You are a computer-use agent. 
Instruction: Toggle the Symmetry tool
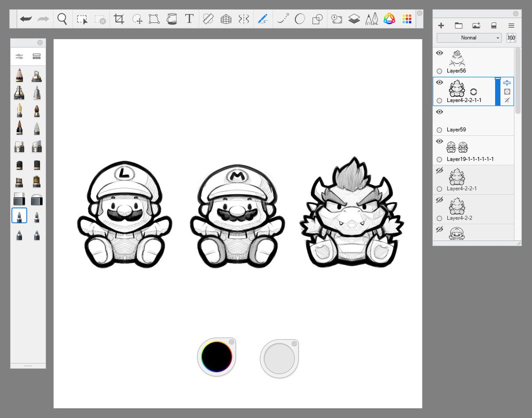pos(244,19)
